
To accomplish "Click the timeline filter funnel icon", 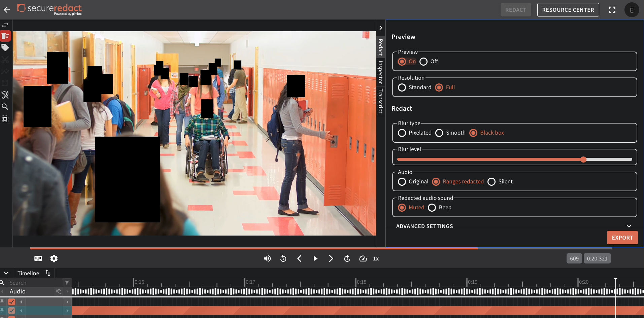I will [67, 283].
